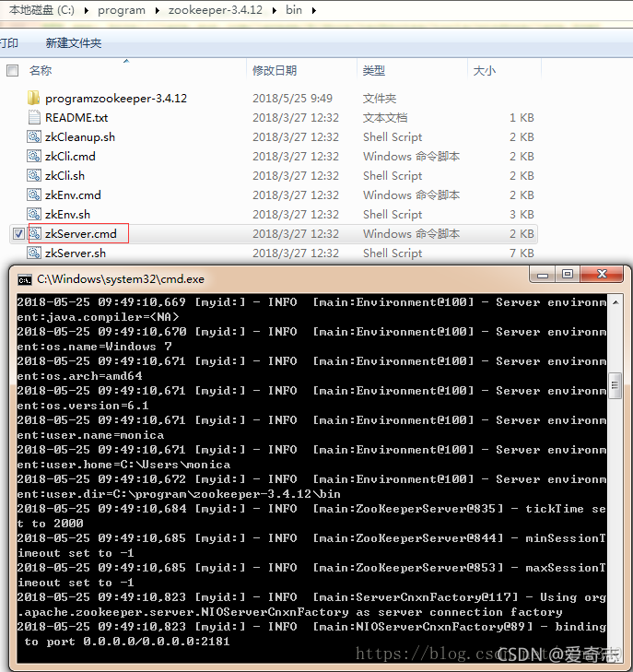Expand the bin breadcrumb arrow
The image size is (633, 672).
tap(314, 10)
